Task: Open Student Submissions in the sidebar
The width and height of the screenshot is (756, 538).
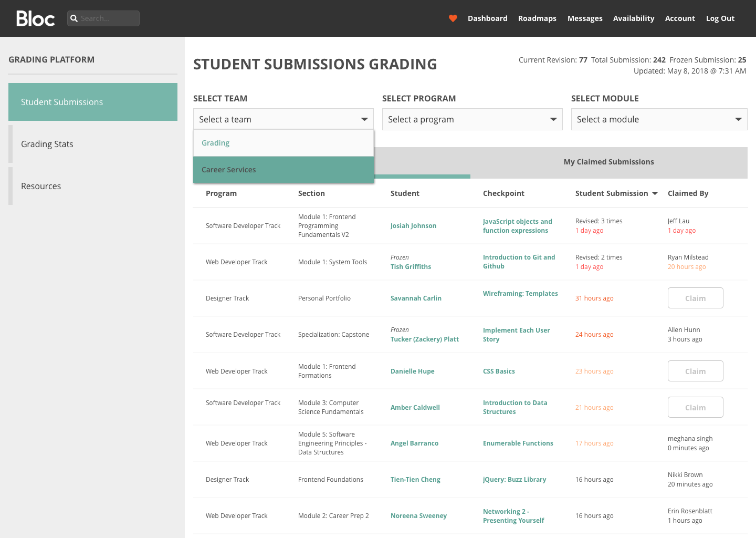Action: click(x=93, y=102)
